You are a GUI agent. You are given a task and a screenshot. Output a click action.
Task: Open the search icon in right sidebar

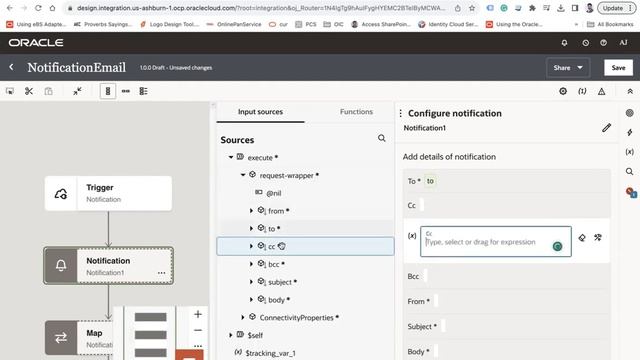[629, 171]
